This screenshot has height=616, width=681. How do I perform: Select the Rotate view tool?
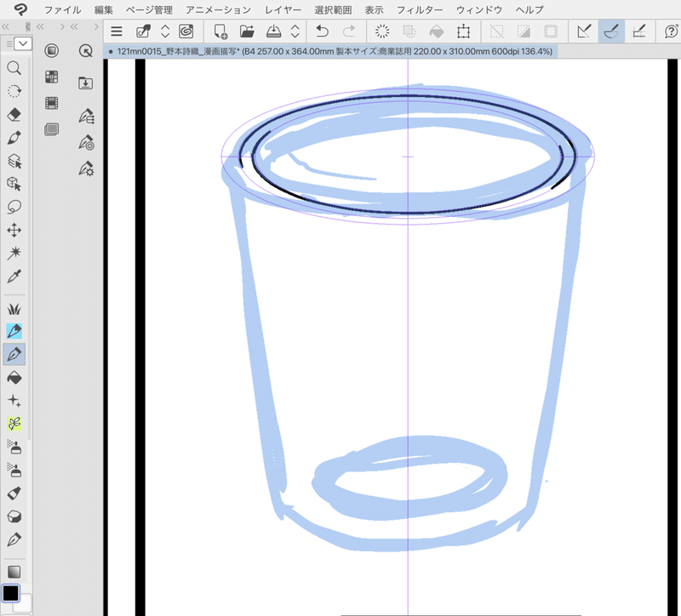click(x=14, y=91)
